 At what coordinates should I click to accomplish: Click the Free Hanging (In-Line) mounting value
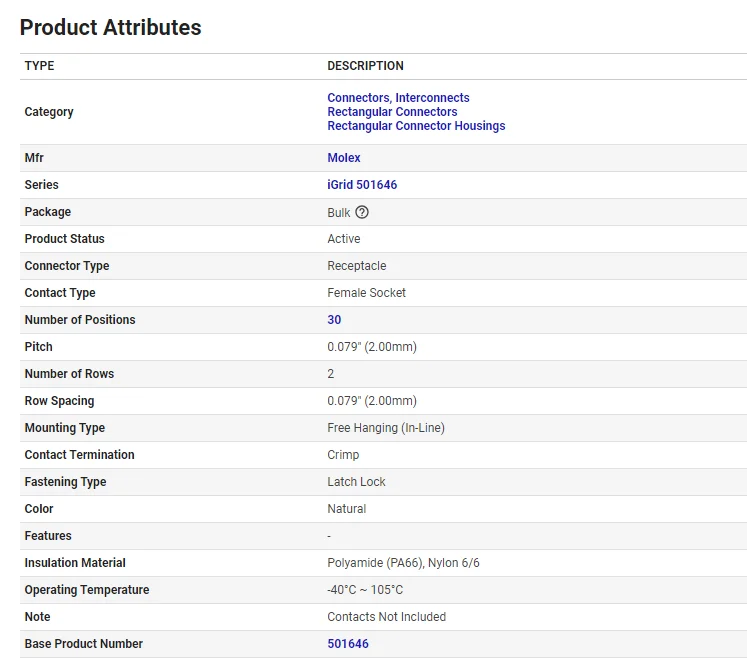(386, 428)
